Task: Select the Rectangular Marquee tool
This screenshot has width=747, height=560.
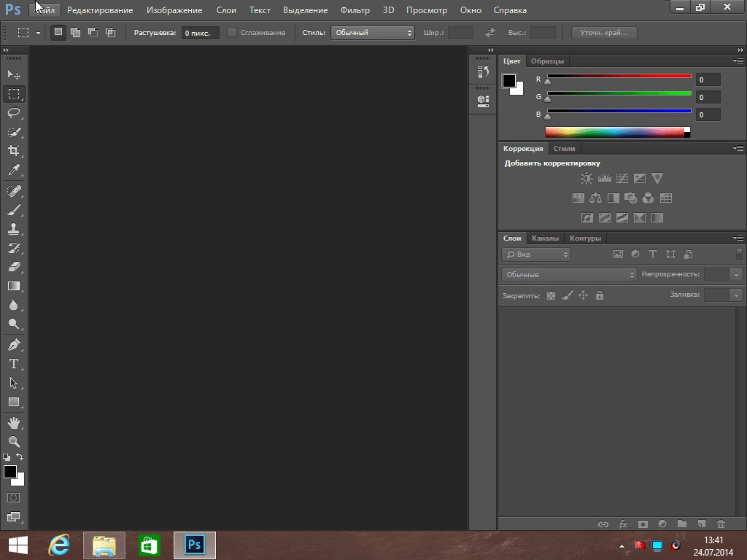Action: 14,94
